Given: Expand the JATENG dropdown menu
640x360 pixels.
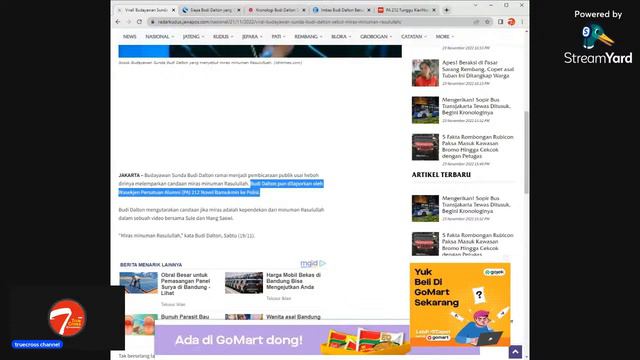Looking at the screenshot, I should (193, 37).
